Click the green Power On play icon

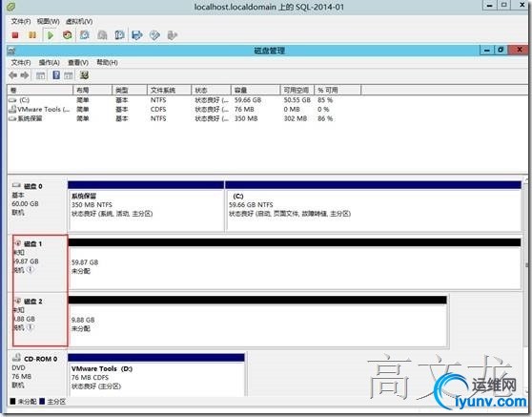pos(51,35)
